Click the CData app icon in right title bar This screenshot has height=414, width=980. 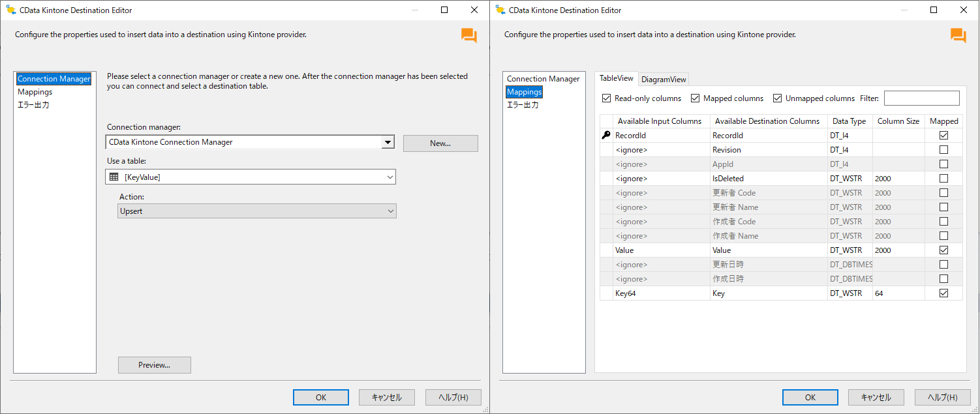500,10
